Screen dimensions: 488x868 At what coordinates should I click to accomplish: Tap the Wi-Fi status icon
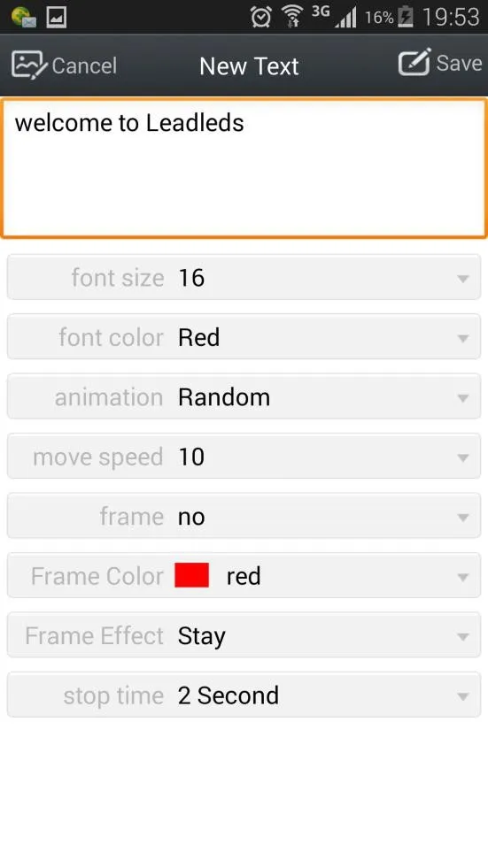pyautogui.click(x=292, y=17)
